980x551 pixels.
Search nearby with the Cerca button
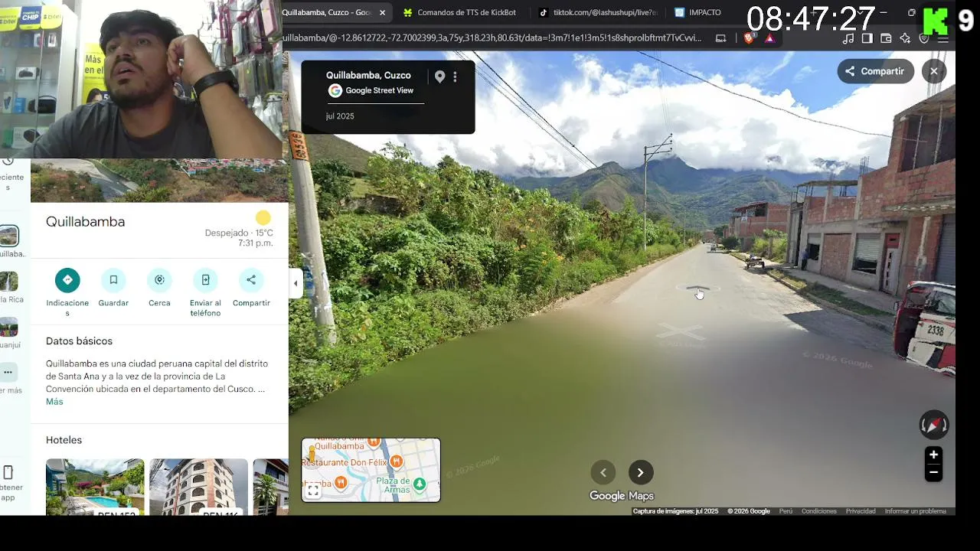point(159,280)
